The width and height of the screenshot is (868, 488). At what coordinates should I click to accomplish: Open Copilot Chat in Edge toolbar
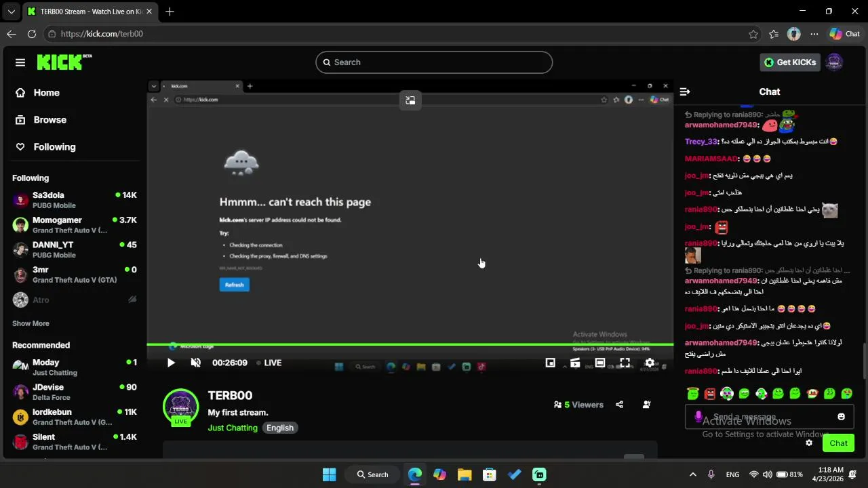click(x=845, y=34)
